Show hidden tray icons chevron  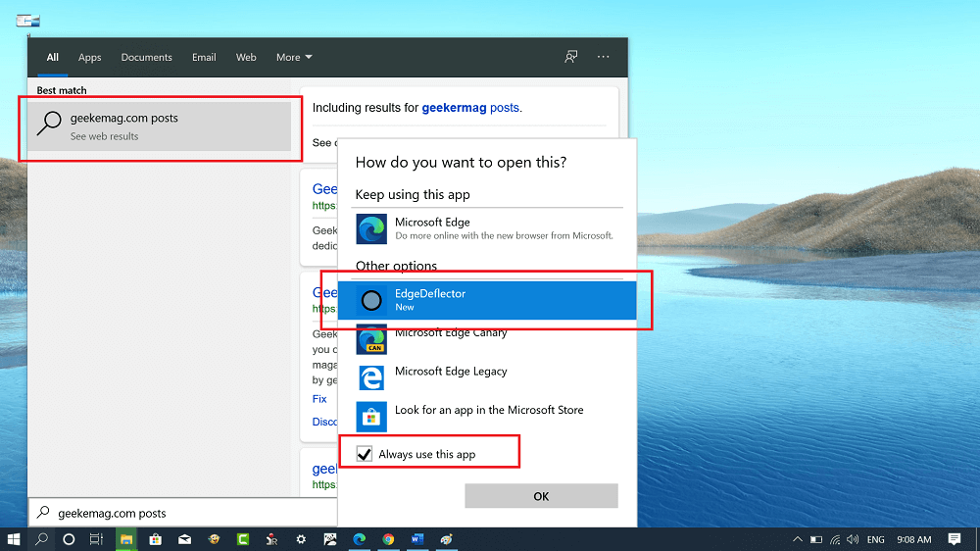798,540
